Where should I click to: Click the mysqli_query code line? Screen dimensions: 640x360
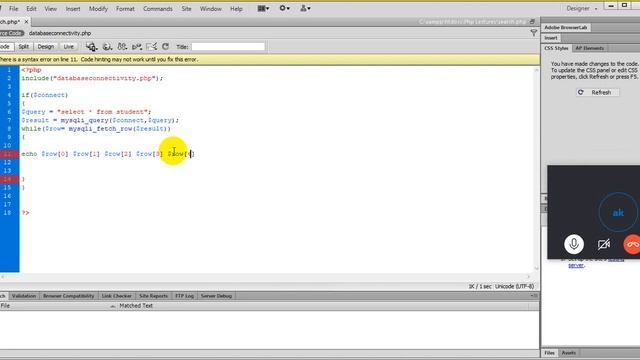pos(100,120)
